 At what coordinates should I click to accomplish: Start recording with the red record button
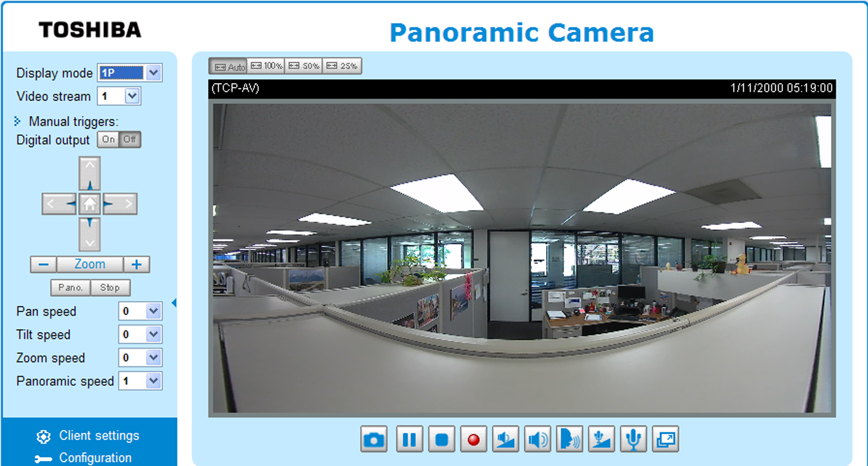pyautogui.click(x=474, y=439)
